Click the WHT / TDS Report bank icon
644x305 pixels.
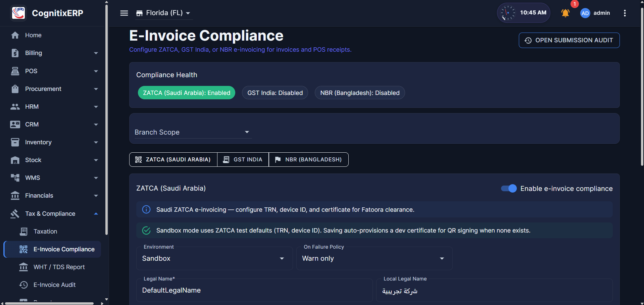pyautogui.click(x=23, y=267)
